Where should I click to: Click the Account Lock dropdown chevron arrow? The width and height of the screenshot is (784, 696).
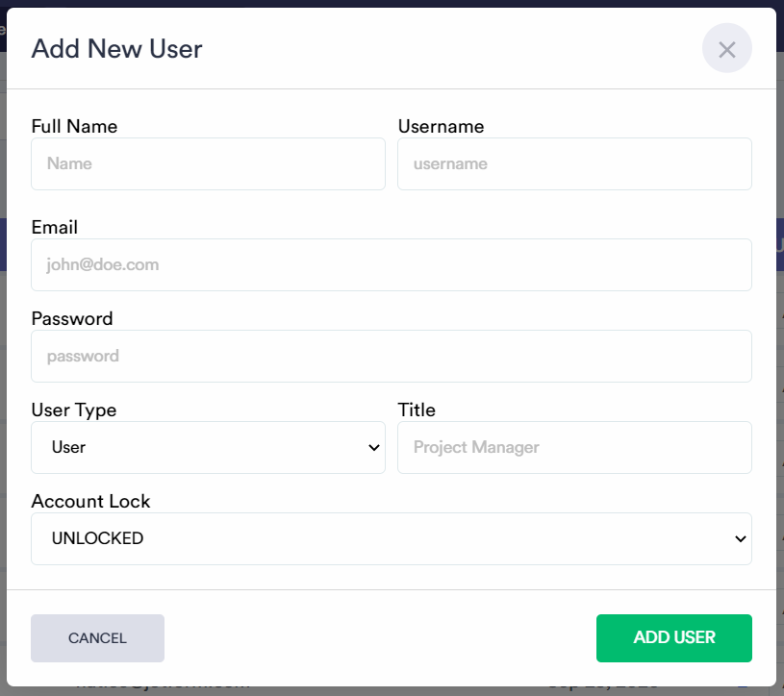coord(740,539)
